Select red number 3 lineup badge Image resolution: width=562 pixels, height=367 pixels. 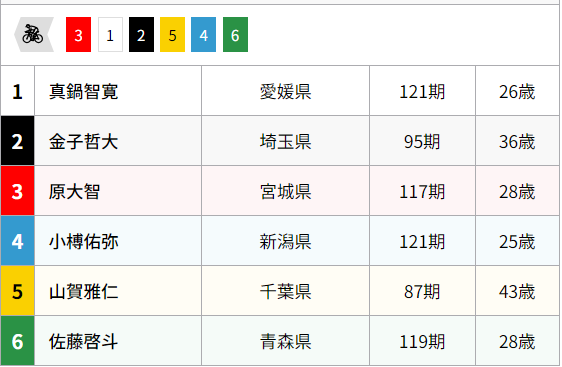pos(78,34)
